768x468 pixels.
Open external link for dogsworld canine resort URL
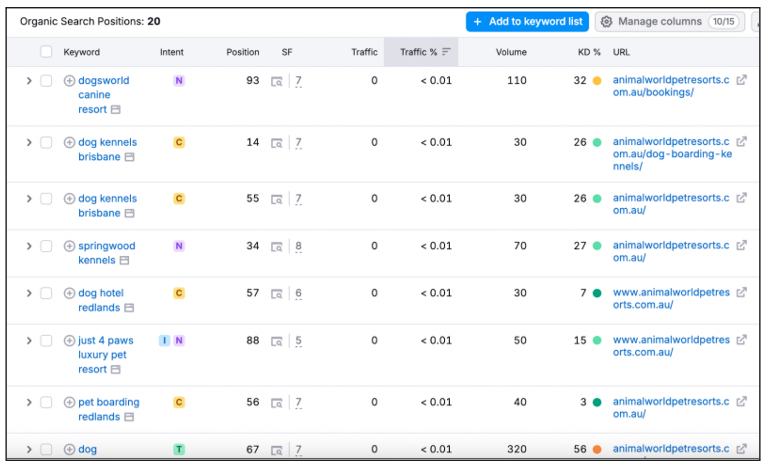tap(741, 81)
